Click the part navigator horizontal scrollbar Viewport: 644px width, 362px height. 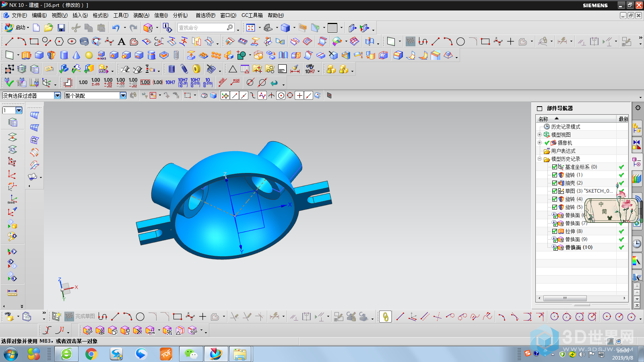pyautogui.click(x=565, y=298)
